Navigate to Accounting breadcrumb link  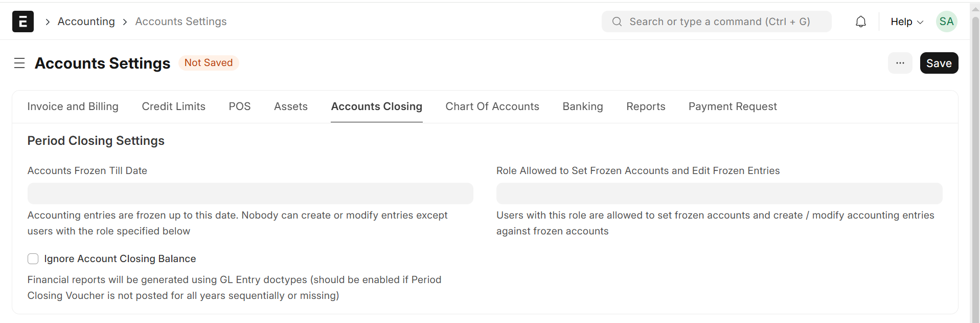(x=86, y=21)
